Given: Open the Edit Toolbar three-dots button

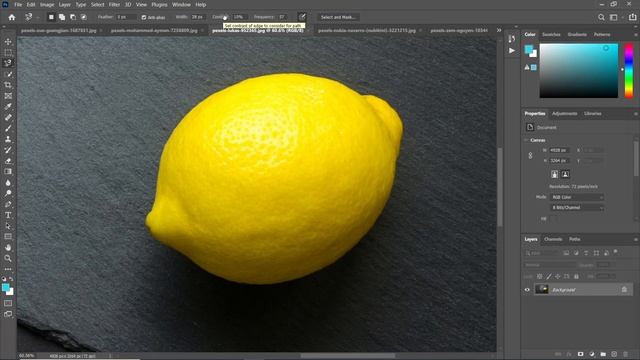Looking at the screenshot, I should click(8, 269).
